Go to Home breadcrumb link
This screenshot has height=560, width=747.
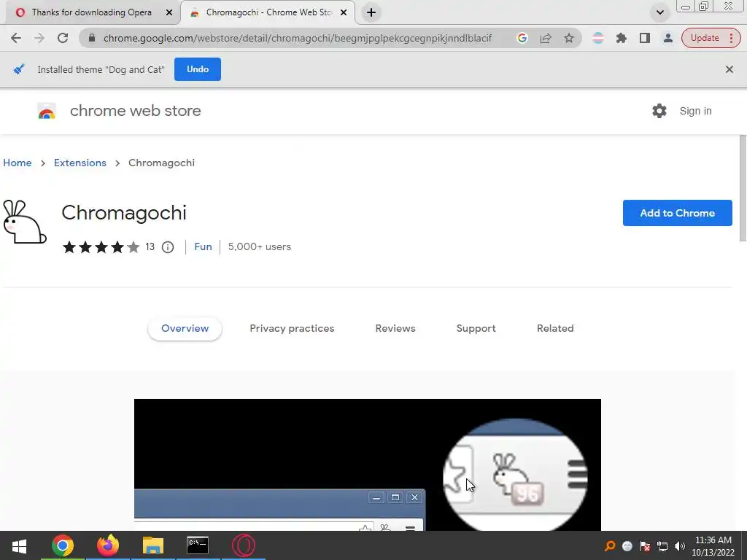point(18,163)
